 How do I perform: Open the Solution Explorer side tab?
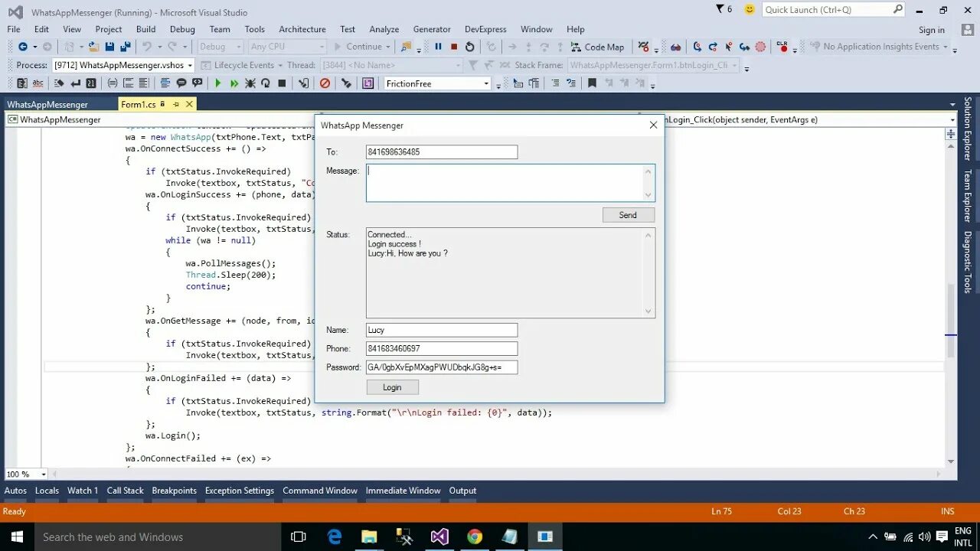[x=968, y=129]
